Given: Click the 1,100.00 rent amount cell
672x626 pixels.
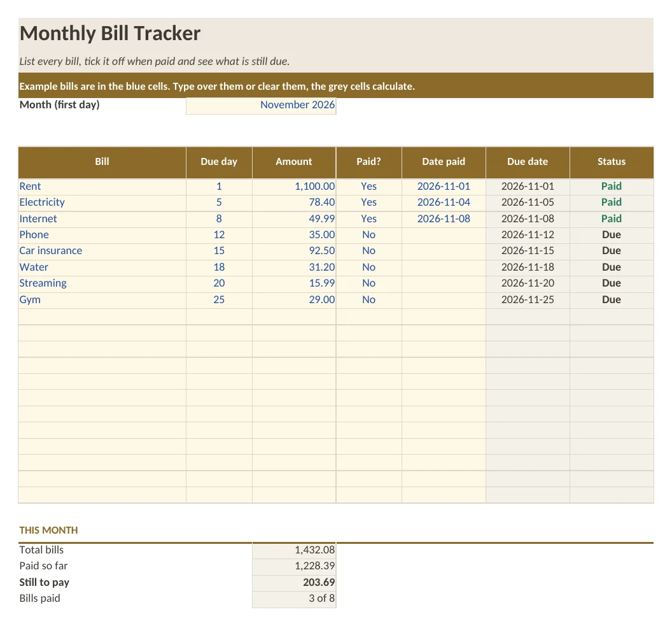Looking at the screenshot, I should coord(294,187).
